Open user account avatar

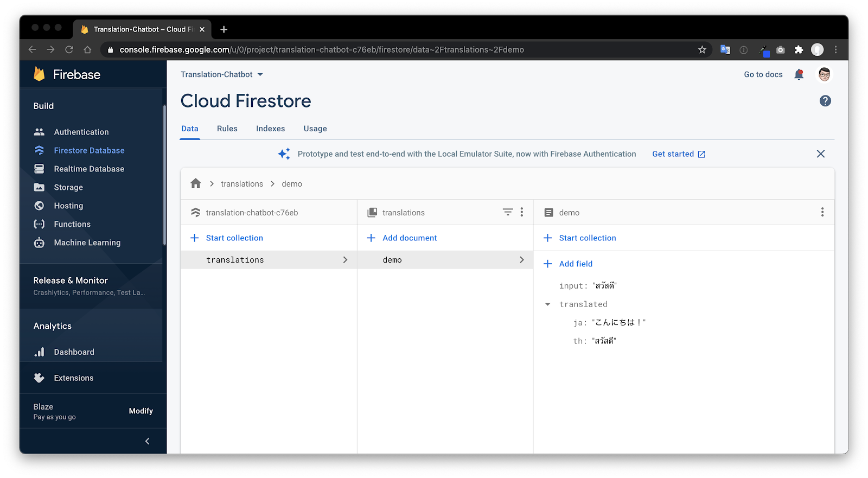(824, 74)
